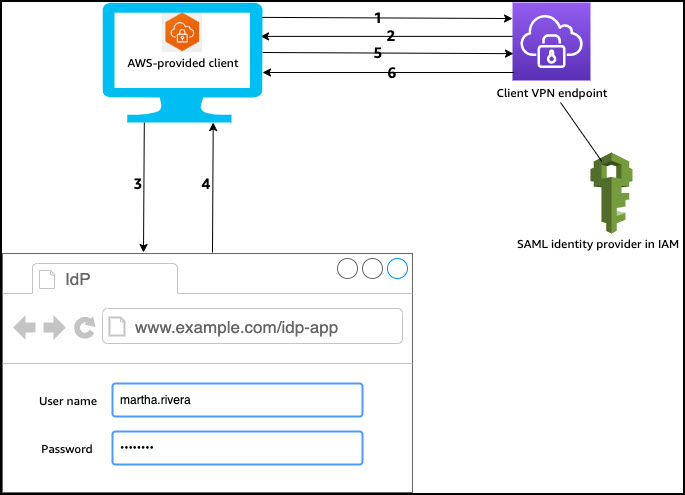Click the orange AWS client hexagon icon
Viewport: 685px width, 495px height.
[x=181, y=32]
